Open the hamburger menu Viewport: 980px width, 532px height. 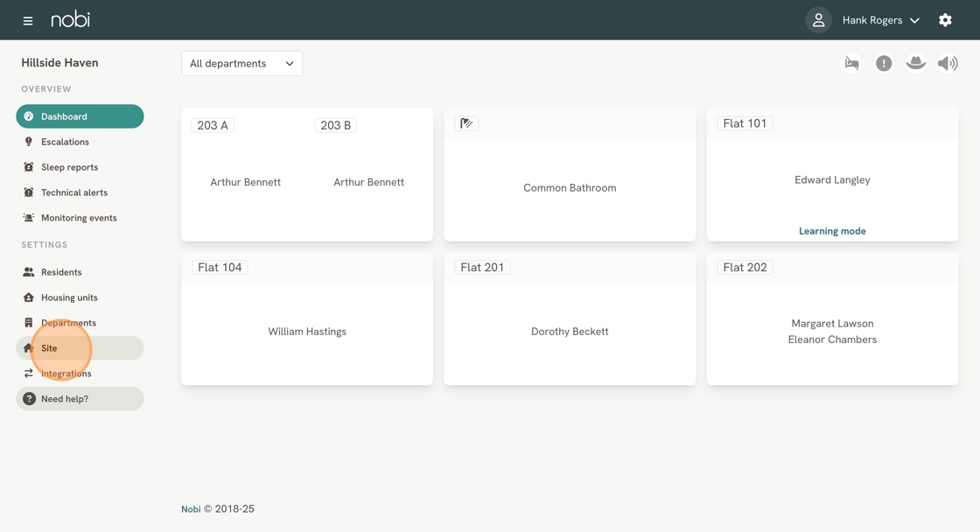(x=28, y=20)
